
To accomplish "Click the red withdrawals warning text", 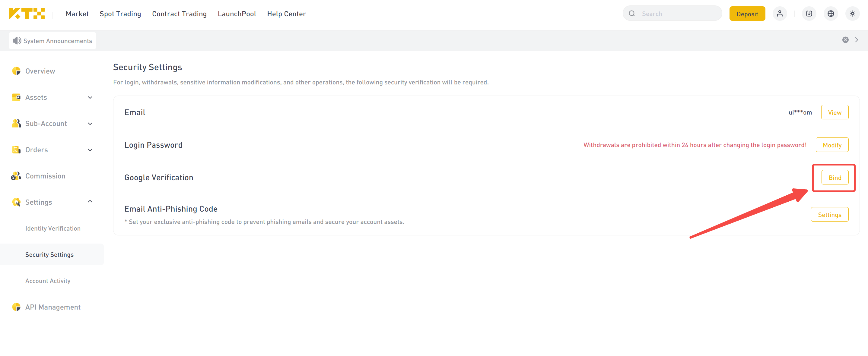I will click(695, 145).
